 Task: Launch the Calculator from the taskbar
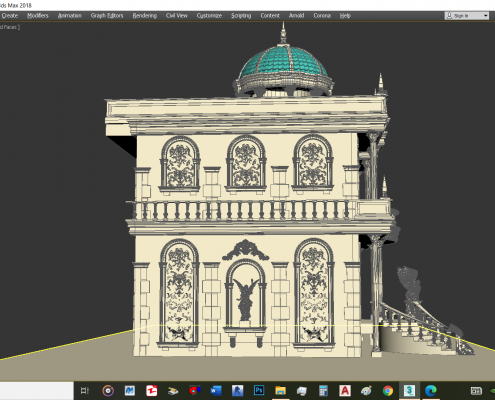pos(323,390)
